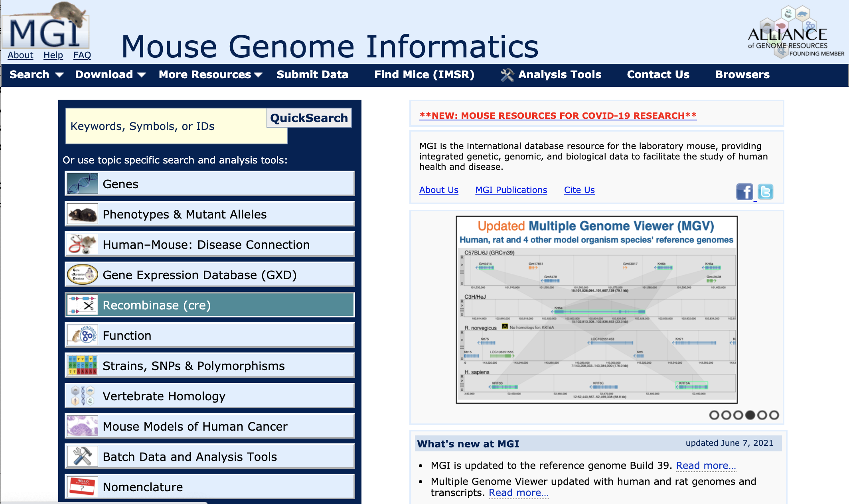Open the Submit Data menu item
The image size is (849, 504).
[x=312, y=75]
